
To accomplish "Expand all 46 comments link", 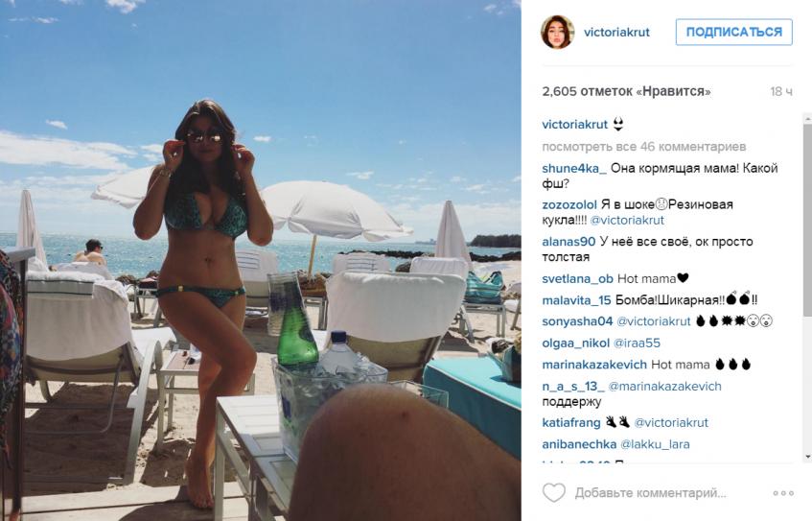I will (x=643, y=147).
